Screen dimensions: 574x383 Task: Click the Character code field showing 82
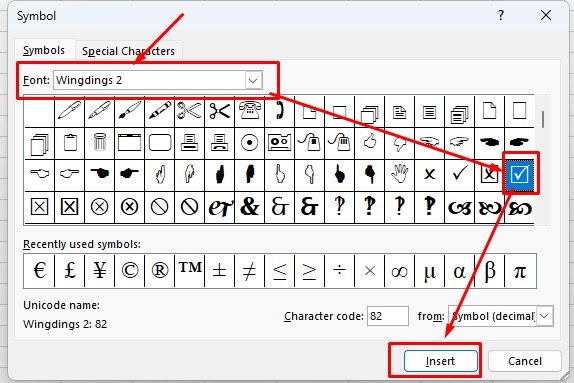[x=388, y=316]
